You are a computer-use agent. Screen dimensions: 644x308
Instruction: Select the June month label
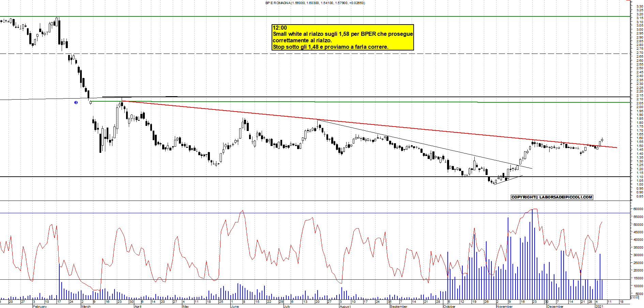(235, 306)
